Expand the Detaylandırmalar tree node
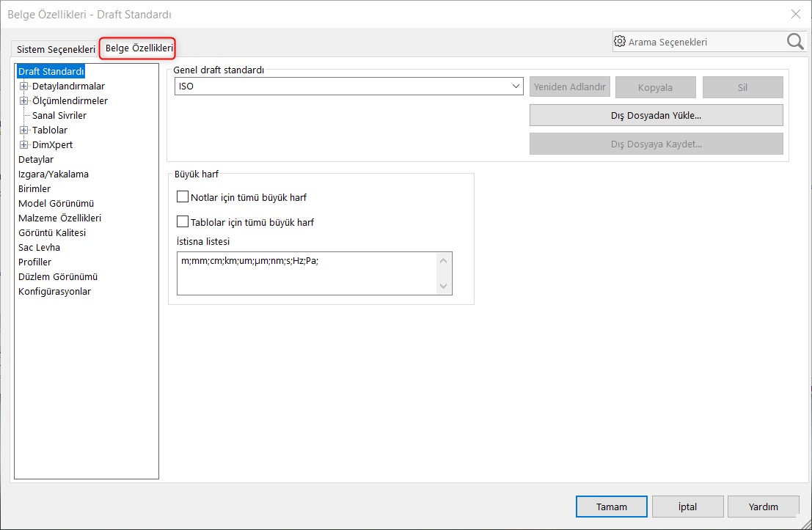The height and width of the screenshot is (530, 812). 23,86
